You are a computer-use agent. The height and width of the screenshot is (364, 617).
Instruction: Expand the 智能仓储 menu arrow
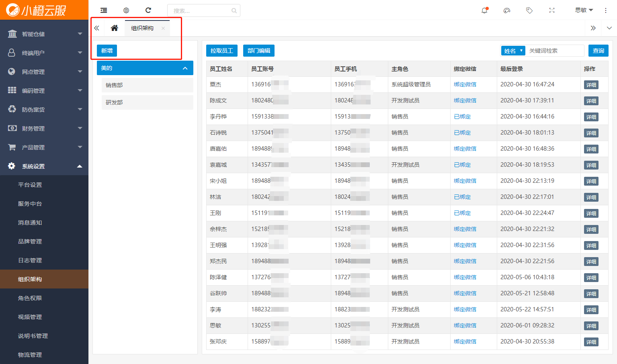[x=80, y=34]
